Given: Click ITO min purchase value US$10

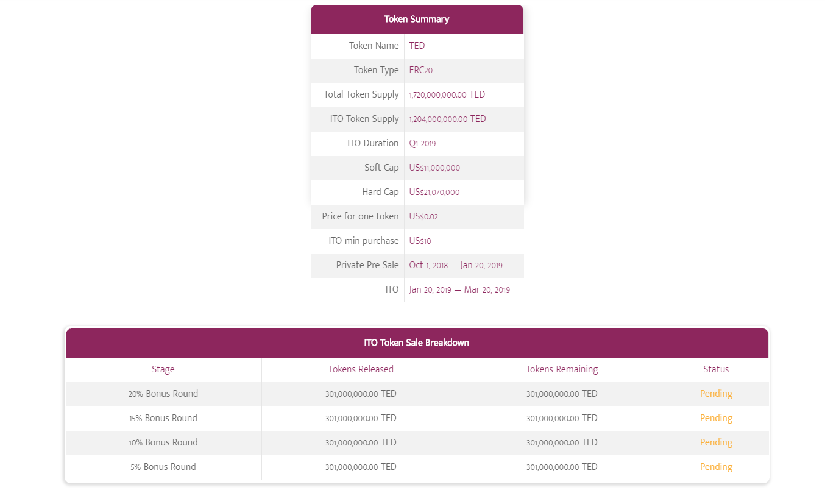Looking at the screenshot, I should (420, 241).
